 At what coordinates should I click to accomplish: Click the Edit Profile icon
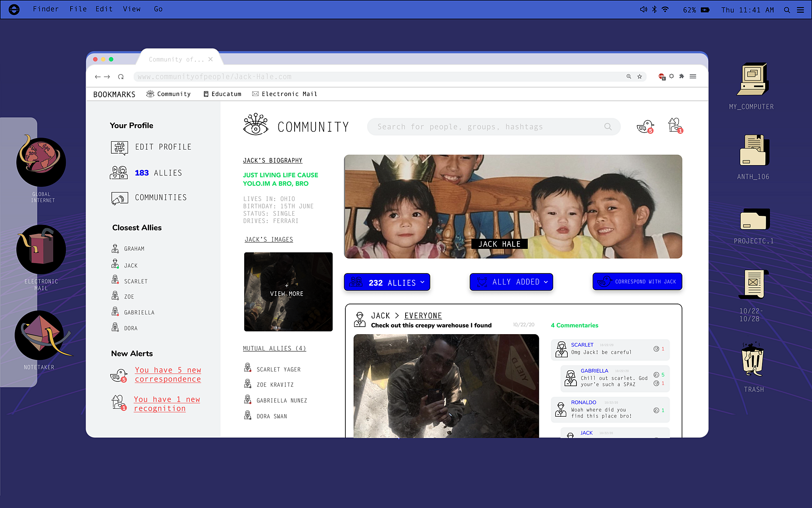[x=119, y=148]
